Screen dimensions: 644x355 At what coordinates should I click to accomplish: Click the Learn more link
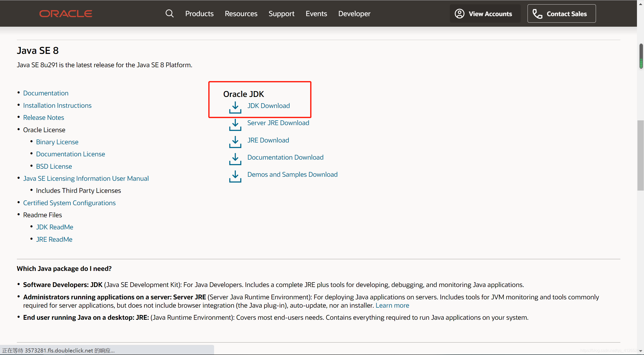(392, 305)
